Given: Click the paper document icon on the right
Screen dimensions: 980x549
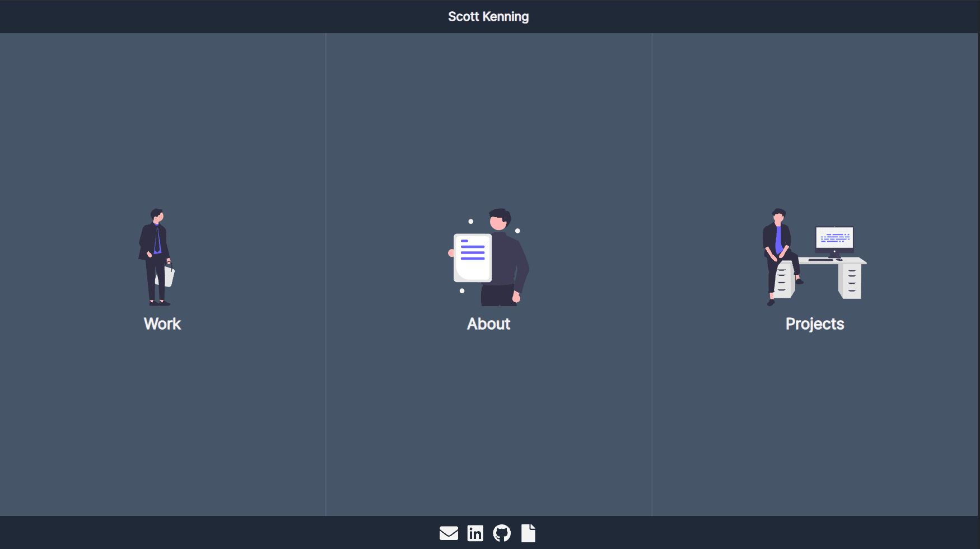Looking at the screenshot, I should 528,533.
